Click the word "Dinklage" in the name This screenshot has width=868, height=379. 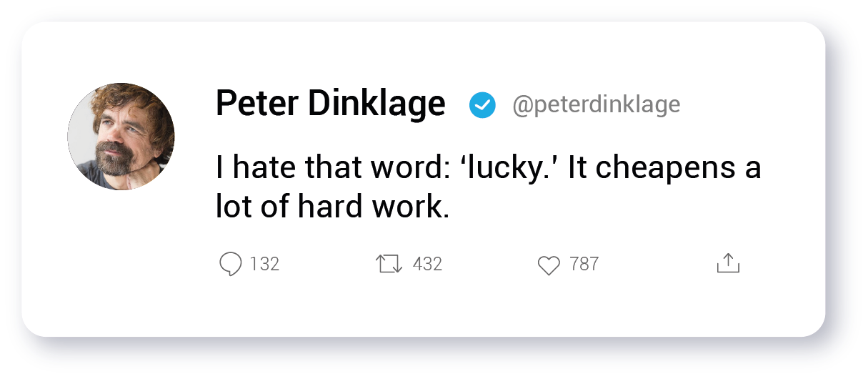(376, 104)
